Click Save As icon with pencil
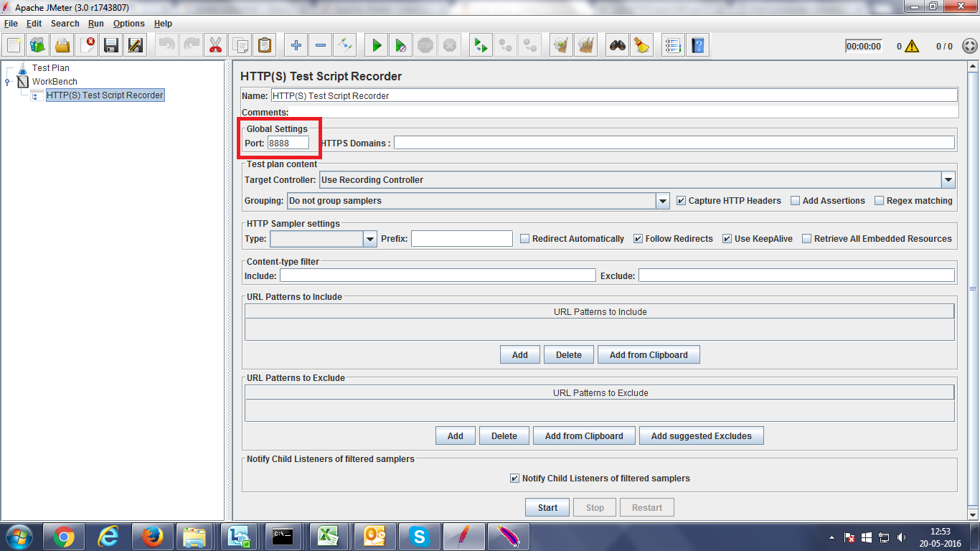Screen dimensions: 980x551 coord(136,46)
